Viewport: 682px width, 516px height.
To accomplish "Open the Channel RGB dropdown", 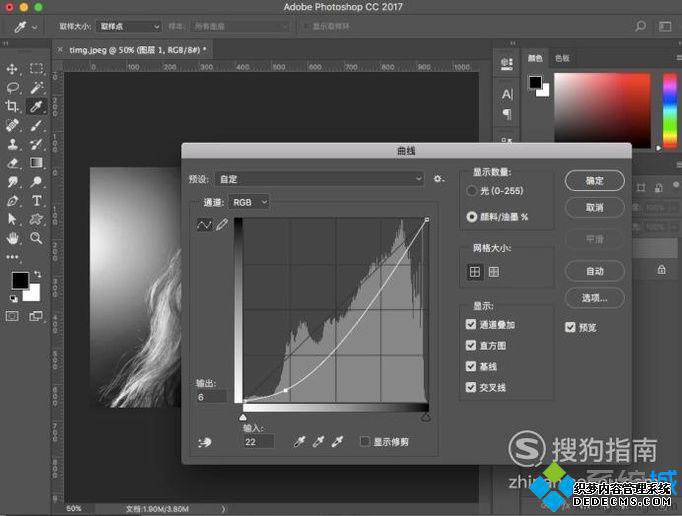I will (249, 202).
